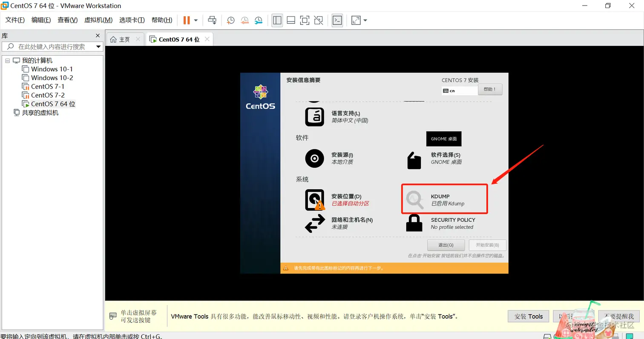
Task: Open SECURITY POLICY padlock icon
Action: pyautogui.click(x=414, y=223)
